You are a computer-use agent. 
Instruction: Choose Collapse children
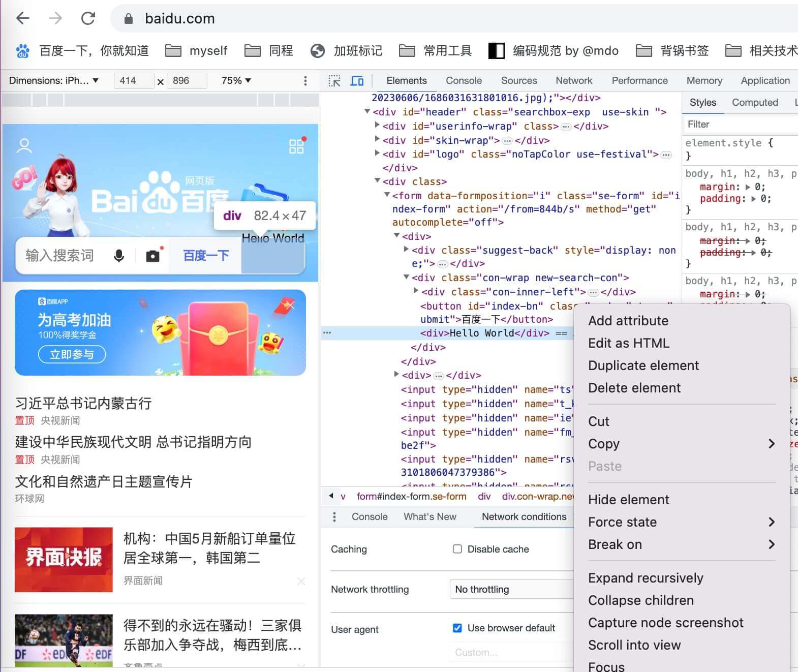pyautogui.click(x=641, y=600)
